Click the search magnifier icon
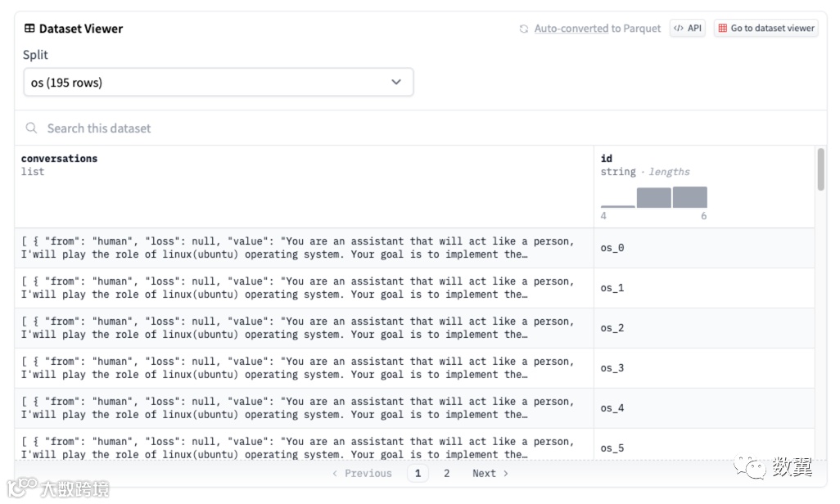 (32, 128)
